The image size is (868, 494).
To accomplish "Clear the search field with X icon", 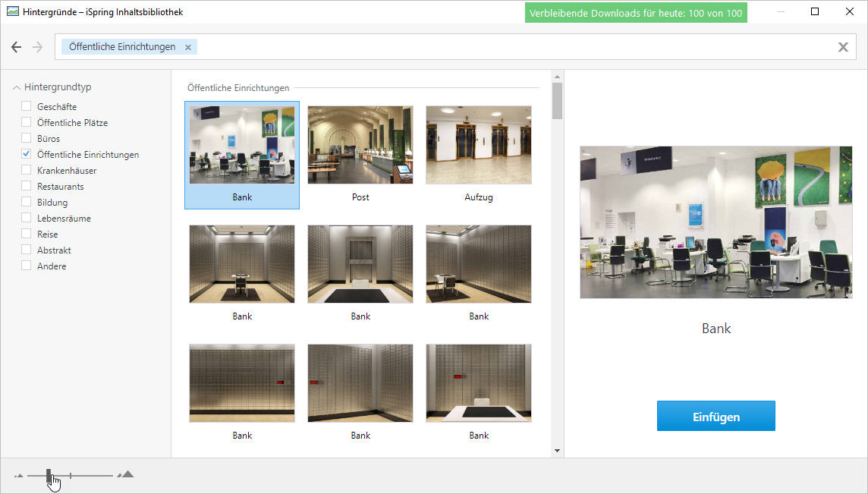I will pos(843,47).
